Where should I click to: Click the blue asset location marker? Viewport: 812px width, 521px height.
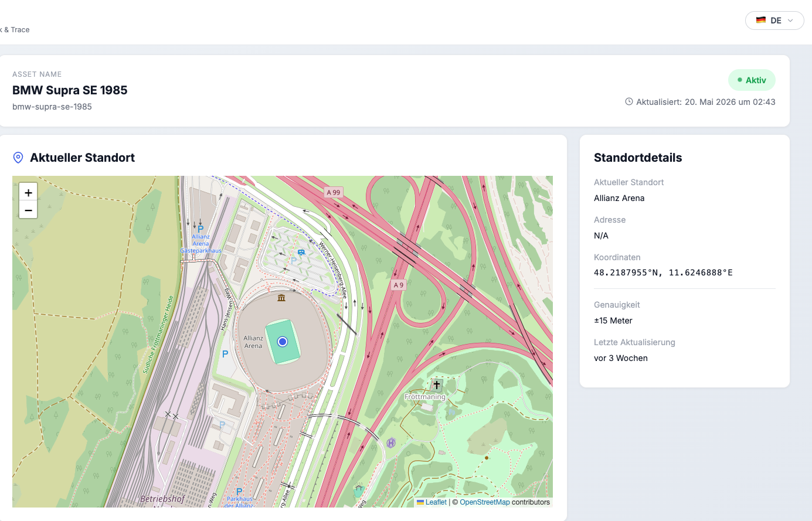283,342
